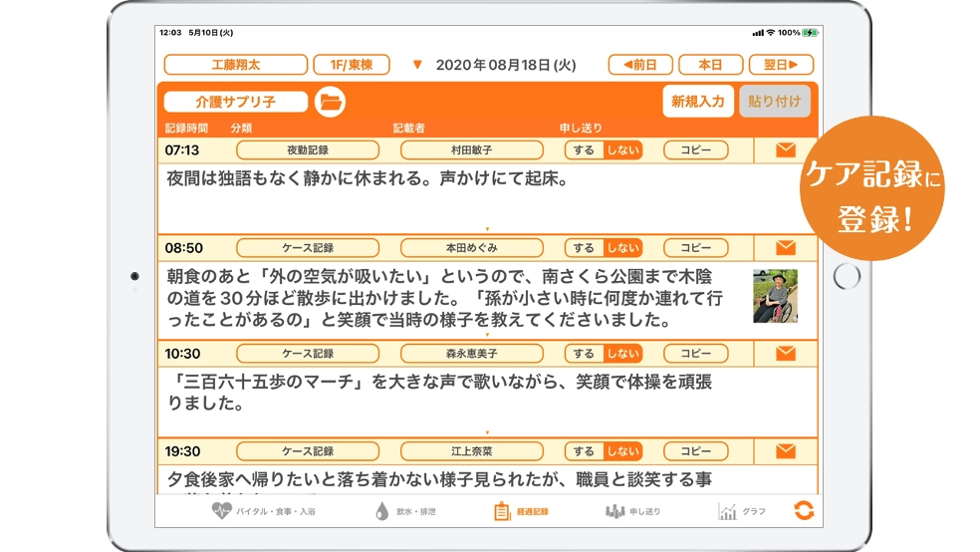The height and width of the screenshot is (552, 980).
Task: Tap the orange refresh icon
Action: [804, 511]
